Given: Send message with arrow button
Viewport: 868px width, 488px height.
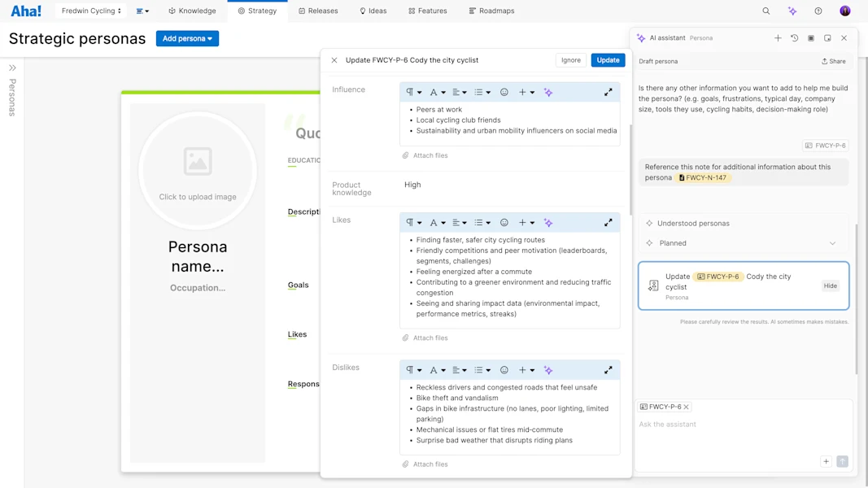Looking at the screenshot, I should pyautogui.click(x=842, y=461).
